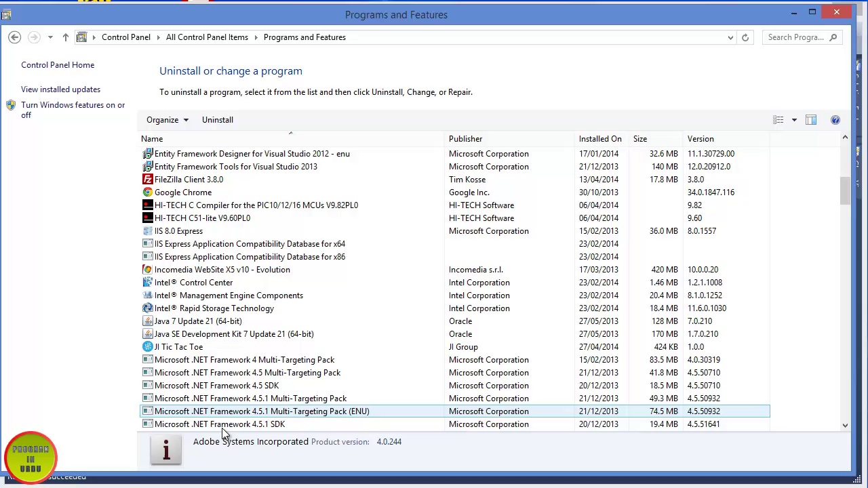
Task: Click the Google Chrome program icon
Action: pyautogui.click(x=147, y=192)
